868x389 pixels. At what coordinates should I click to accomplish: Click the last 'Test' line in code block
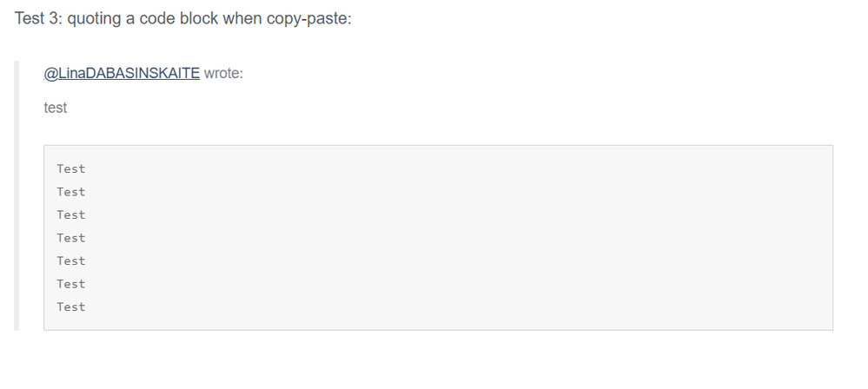tap(71, 307)
